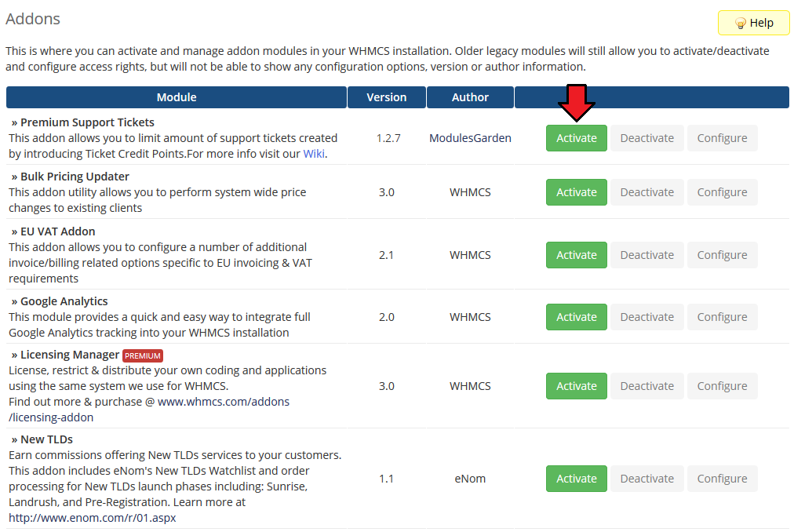Open the Wiki link in the Premium Support Tickets description
Viewport: 794px width, 532px height.
point(314,154)
